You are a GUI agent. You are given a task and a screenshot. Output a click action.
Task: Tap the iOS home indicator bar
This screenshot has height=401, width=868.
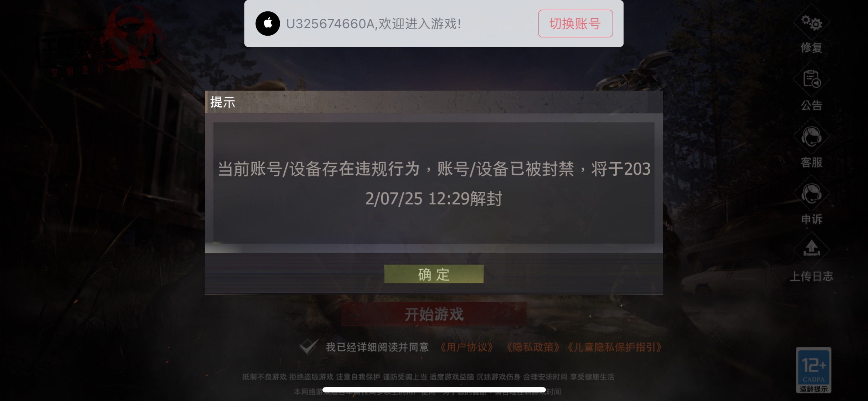tap(434, 390)
